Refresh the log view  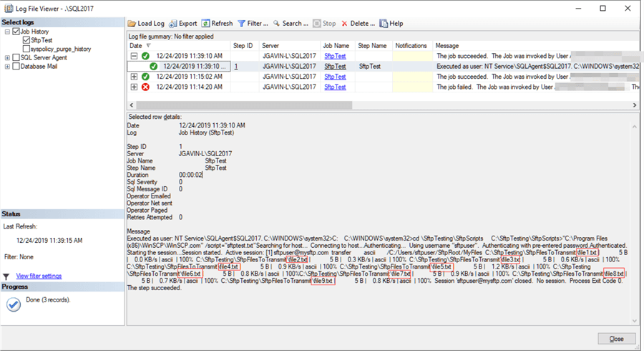click(206, 23)
